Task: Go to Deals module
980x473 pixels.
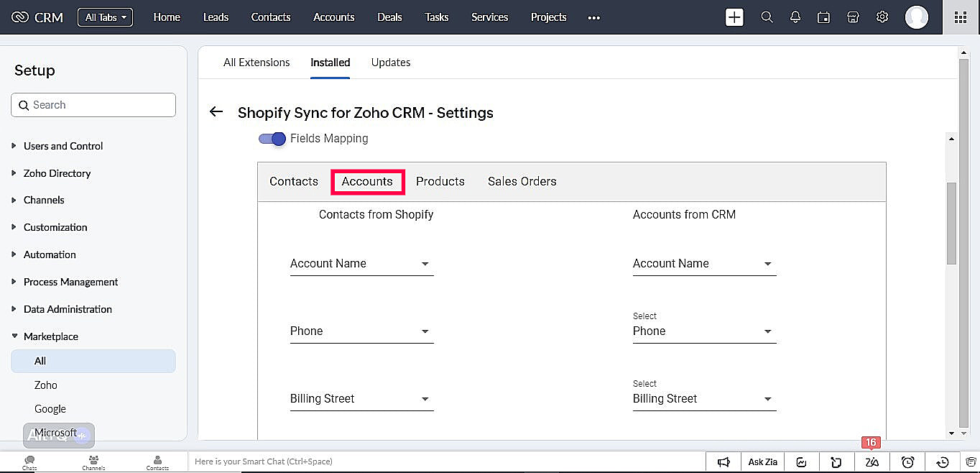Action: [389, 17]
